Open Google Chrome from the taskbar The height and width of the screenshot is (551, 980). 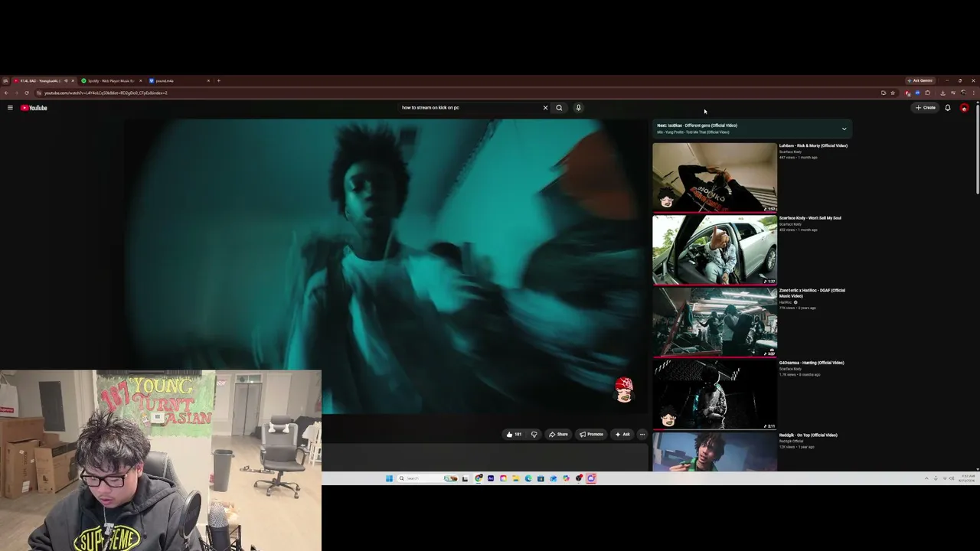479,478
